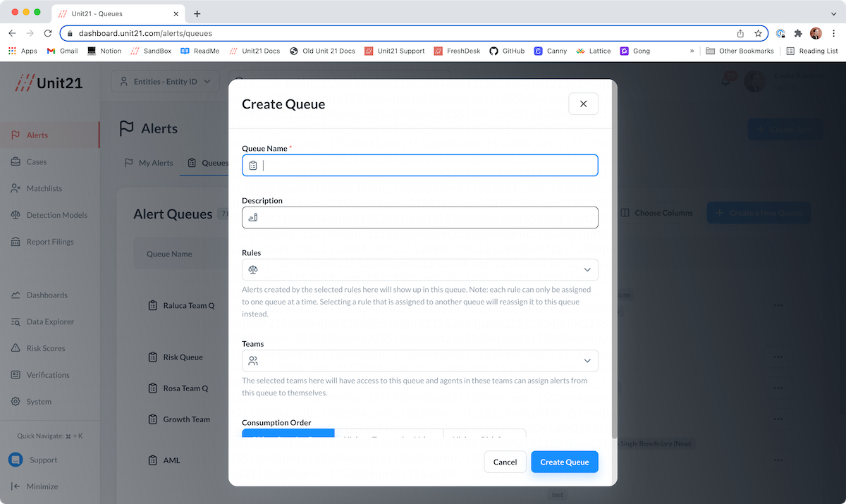Open the Chrome three-dot menu
This screenshot has height=504, width=846.
[834, 33]
